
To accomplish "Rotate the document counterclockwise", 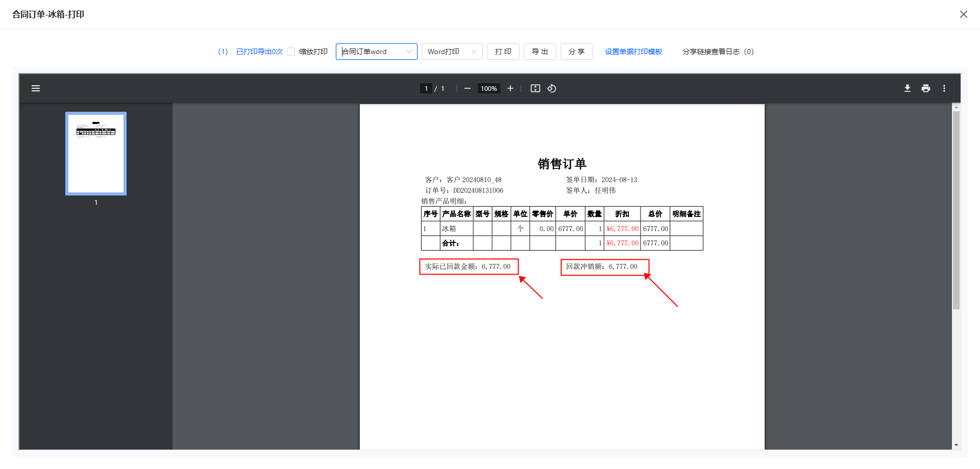I will pos(552,88).
